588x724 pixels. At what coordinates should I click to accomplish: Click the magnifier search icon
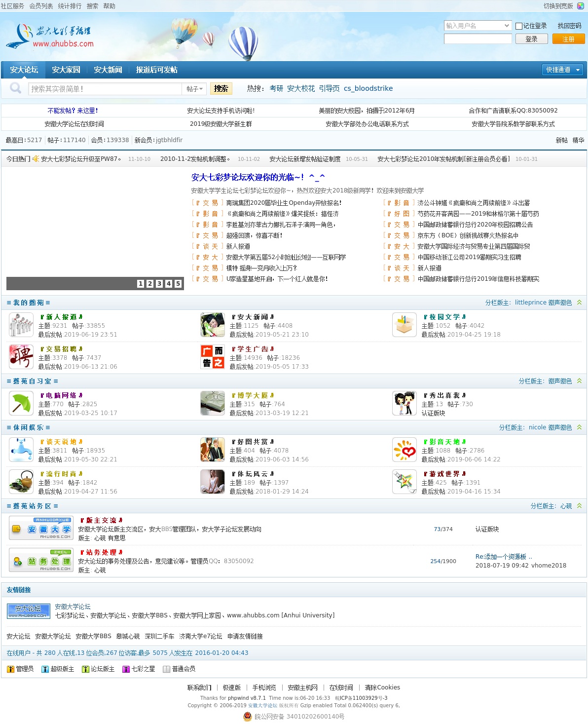pos(16,88)
